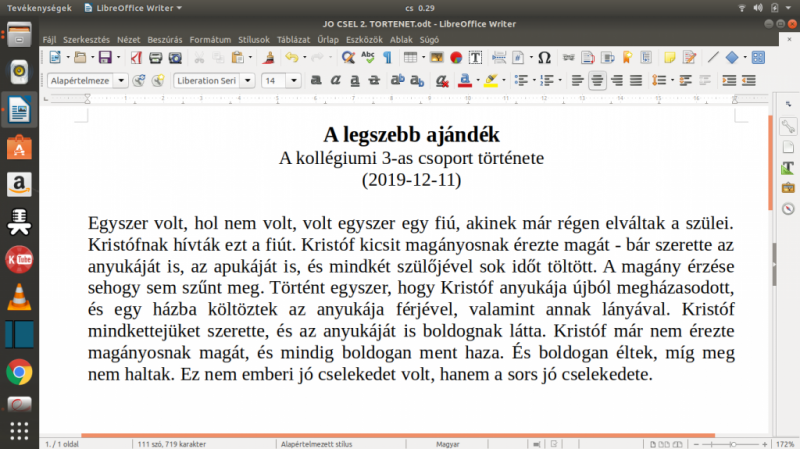Open VLC media player from the dock
Screen dimensions: 800x449
[17, 296]
